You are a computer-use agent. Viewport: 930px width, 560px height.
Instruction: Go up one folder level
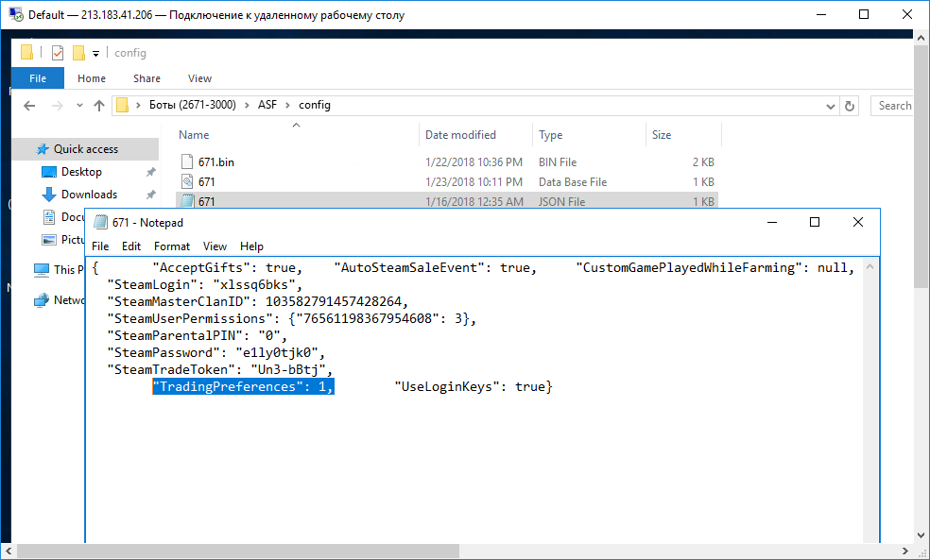(x=99, y=106)
